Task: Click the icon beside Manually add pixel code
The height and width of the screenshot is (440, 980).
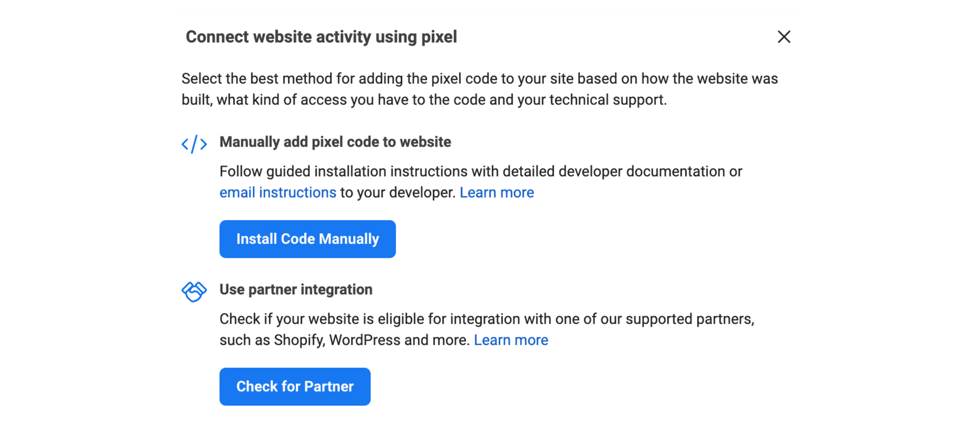Action: pyautogui.click(x=194, y=143)
